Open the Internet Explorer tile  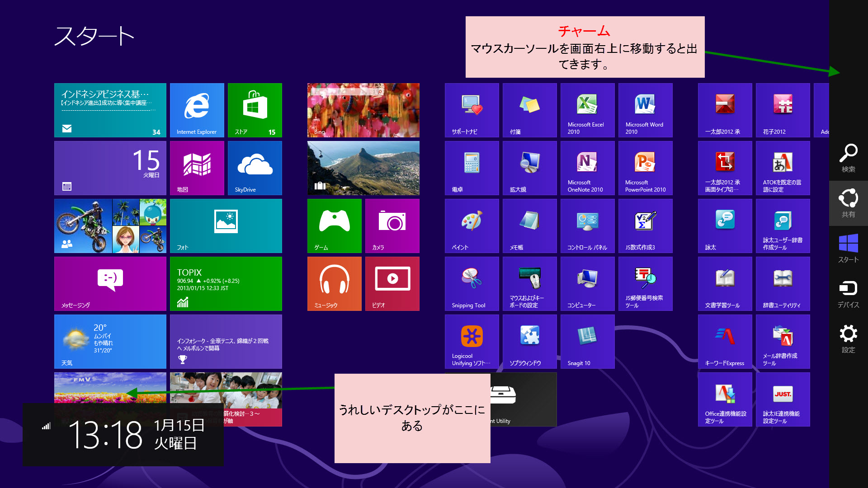(197, 110)
